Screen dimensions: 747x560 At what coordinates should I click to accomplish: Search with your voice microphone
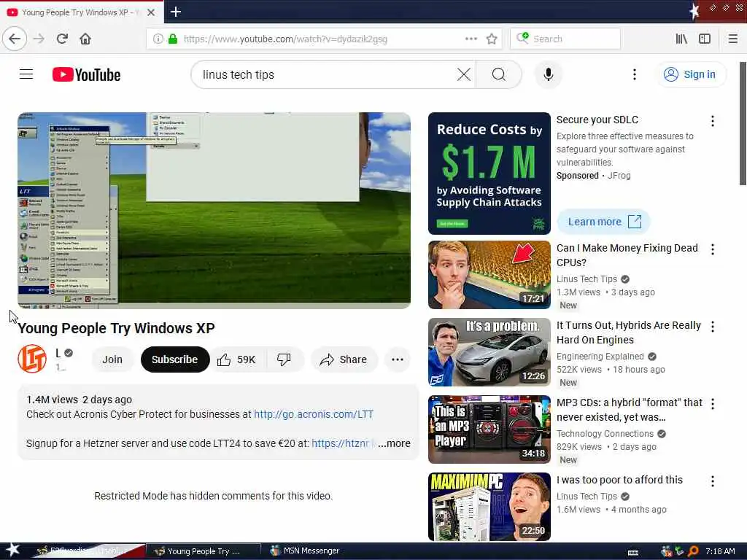coord(549,75)
